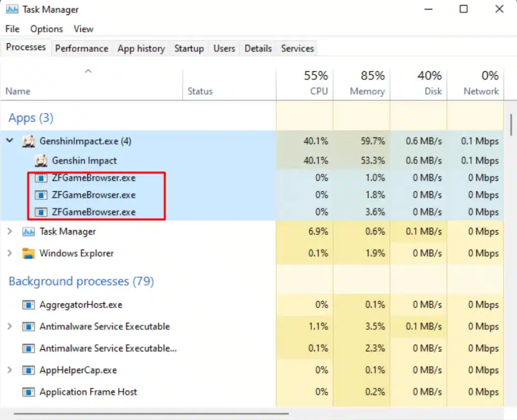Image resolution: width=517 pixels, height=420 pixels.
Task: Click the horizontal scrollbar at bottom
Action: (252, 416)
